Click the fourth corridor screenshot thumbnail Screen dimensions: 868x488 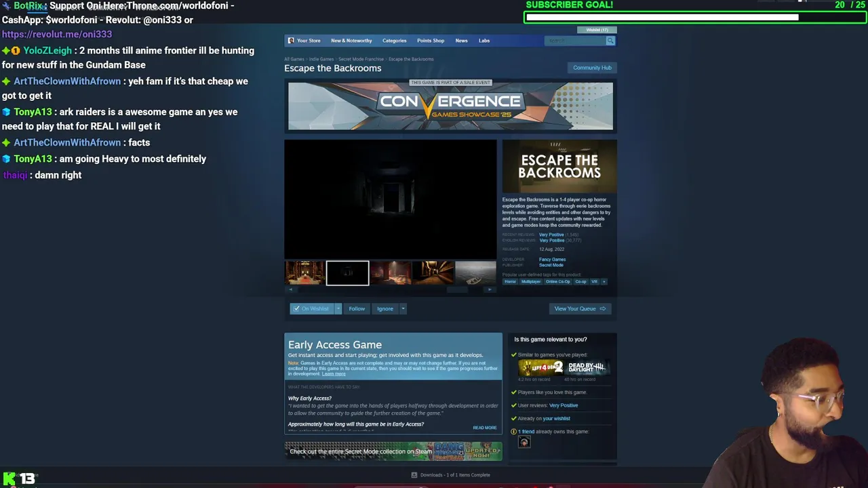(433, 272)
